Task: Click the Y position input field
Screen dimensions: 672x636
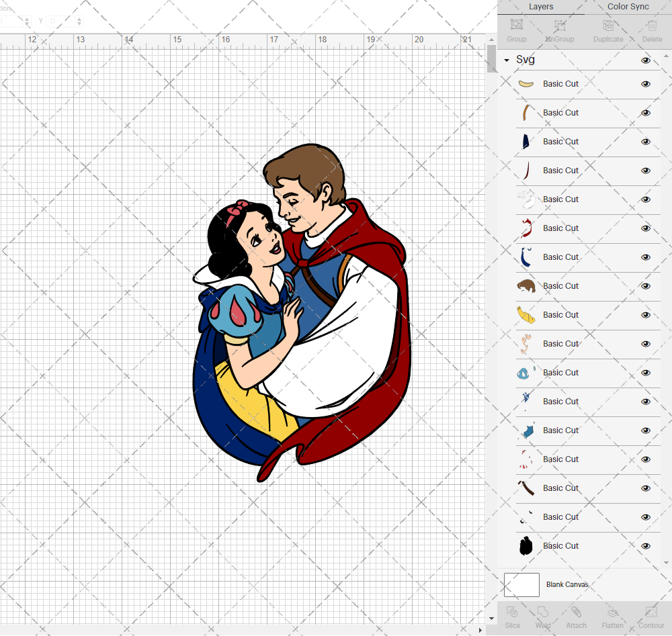Action: (x=61, y=21)
